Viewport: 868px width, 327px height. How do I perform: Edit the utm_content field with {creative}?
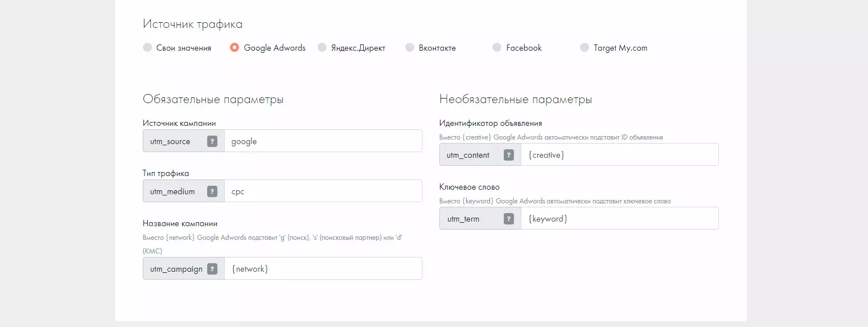click(620, 154)
